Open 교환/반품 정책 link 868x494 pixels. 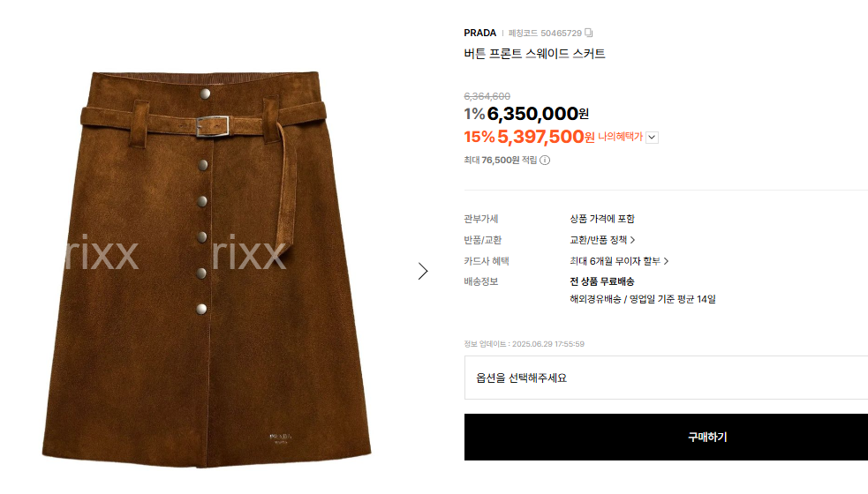[602, 240]
